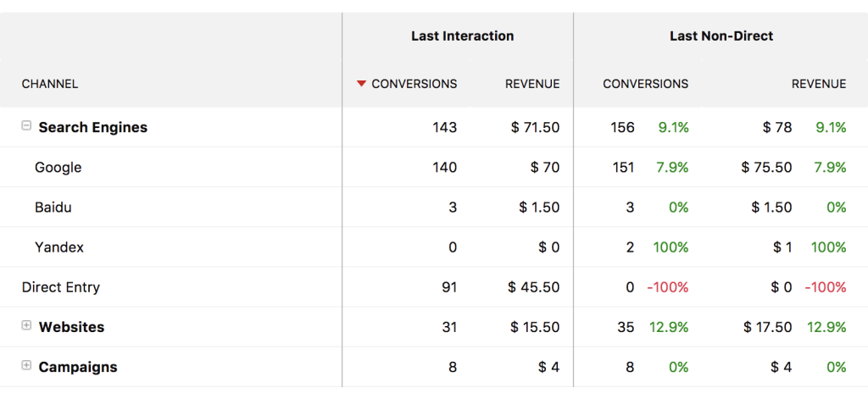The width and height of the screenshot is (868, 399).
Task: Click the Campaigns channel label
Action: [x=78, y=367]
